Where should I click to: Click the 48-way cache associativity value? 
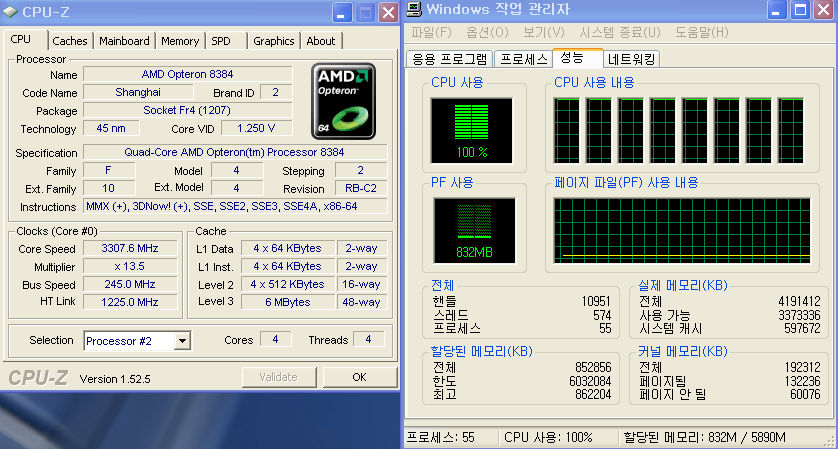click(361, 302)
